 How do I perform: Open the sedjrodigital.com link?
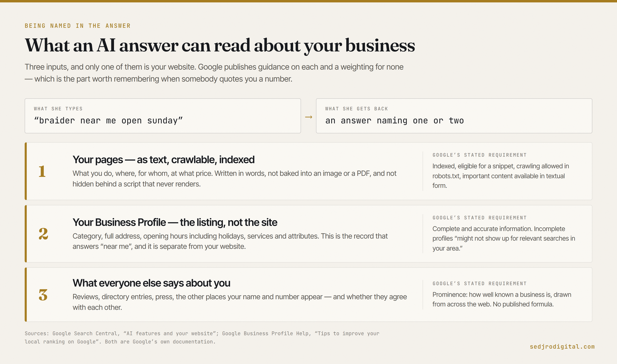(x=562, y=347)
